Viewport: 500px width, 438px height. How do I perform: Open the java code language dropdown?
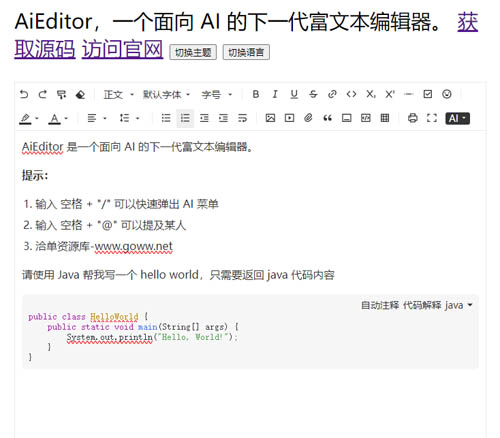(459, 305)
